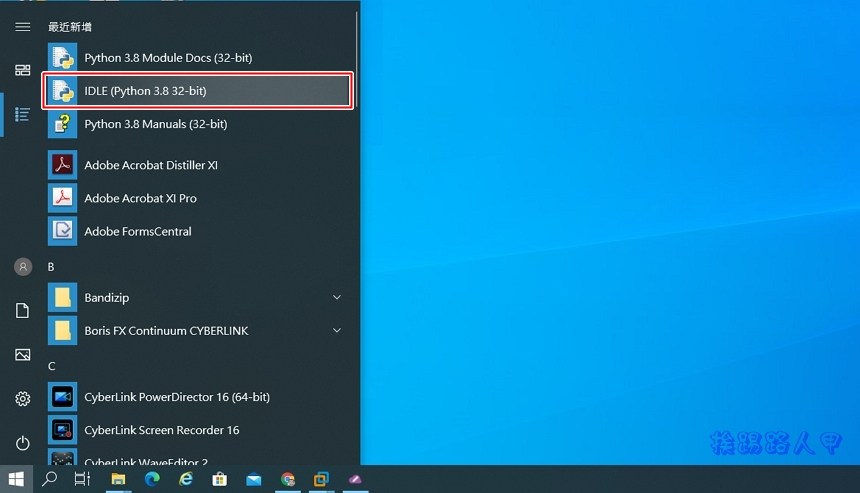Click the Boris FX Continuum folder icon
The width and height of the screenshot is (860, 493).
(x=63, y=331)
